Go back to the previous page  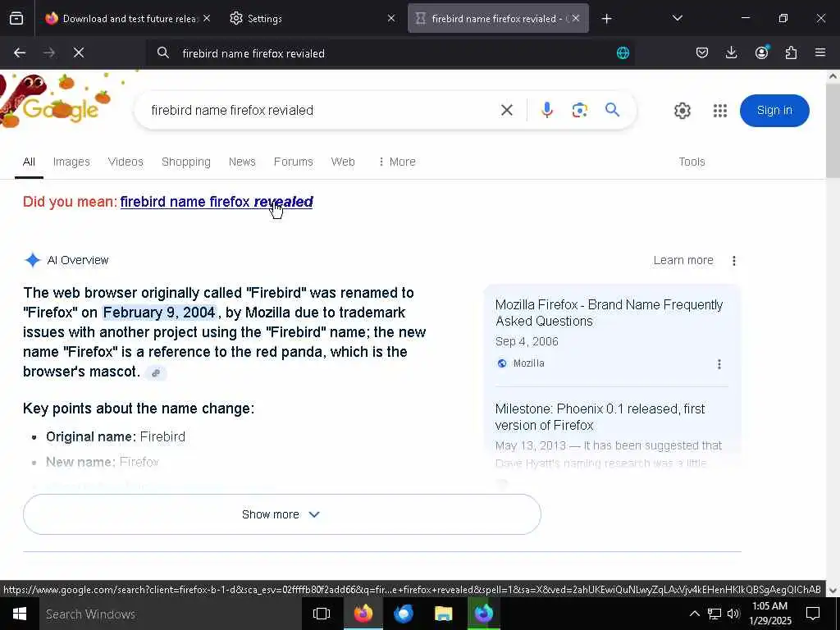[x=20, y=52]
